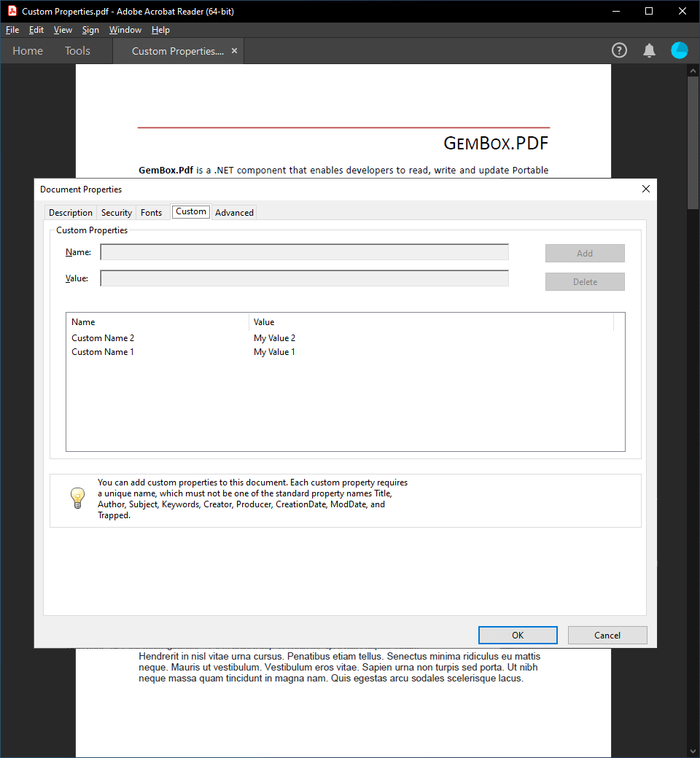The height and width of the screenshot is (758, 700).
Task: Click the Name input field
Action: click(304, 252)
